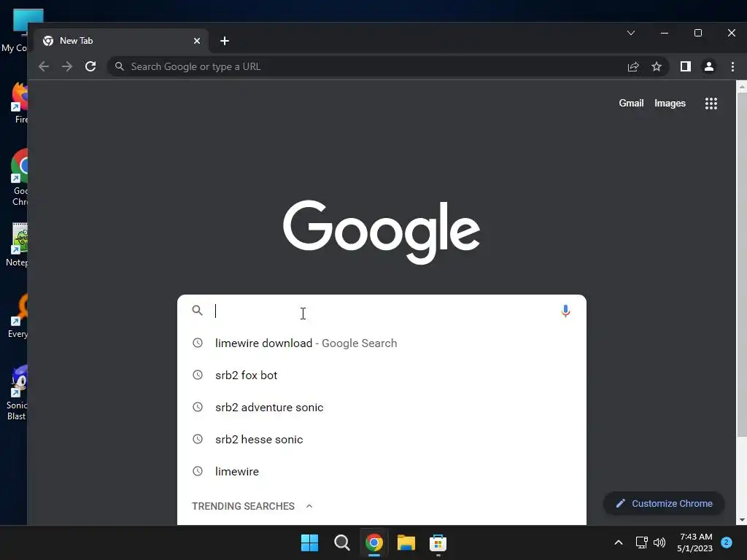Click the Chrome forward arrow
The height and width of the screenshot is (560, 747).
pyautogui.click(x=67, y=66)
